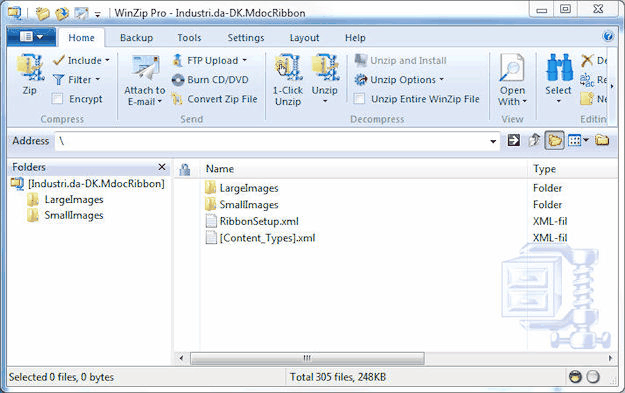Image resolution: width=625 pixels, height=393 pixels.
Task: Click the Select binoculars icon
Action: pos(559,68)
